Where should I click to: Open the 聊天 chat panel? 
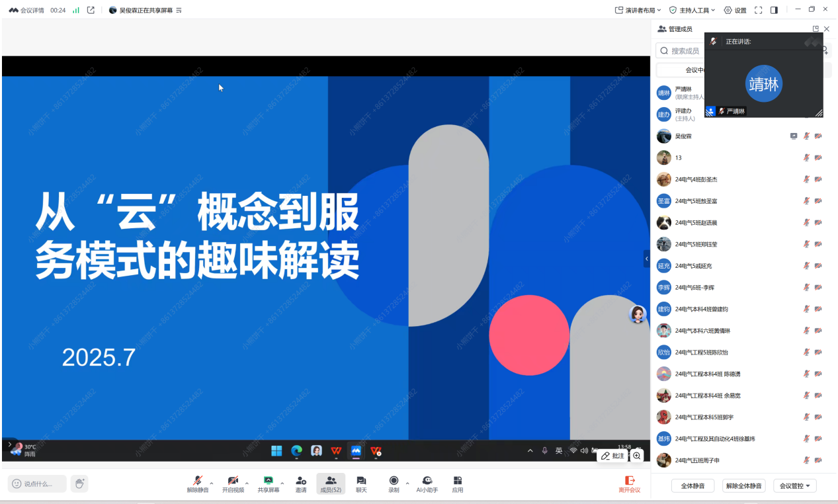click(361, 483)
